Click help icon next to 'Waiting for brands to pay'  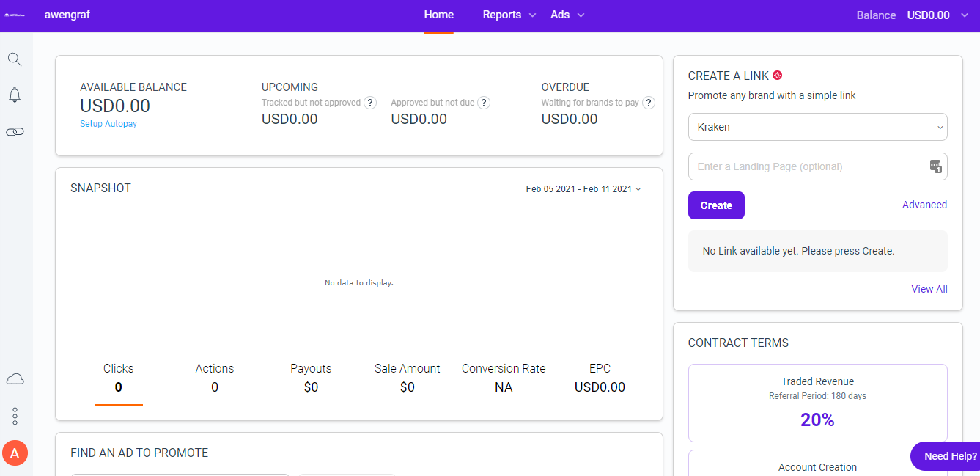pyautogui.click(x=649, y=103)
